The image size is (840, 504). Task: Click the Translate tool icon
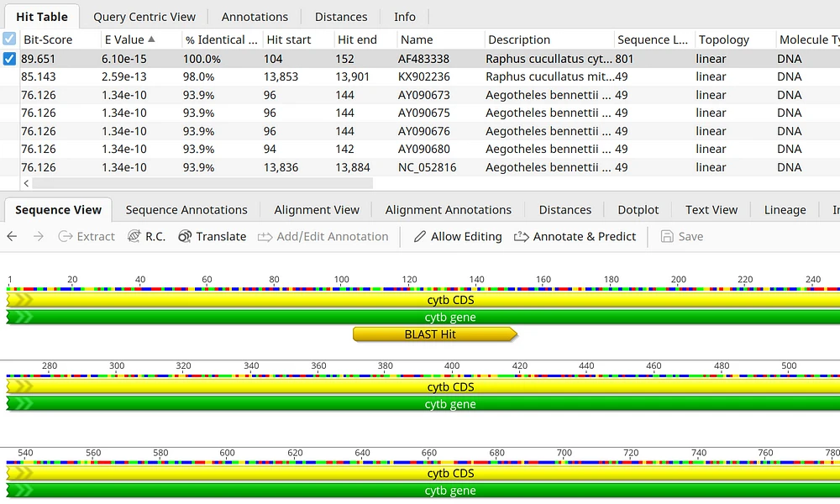click(x=185, y=237)
